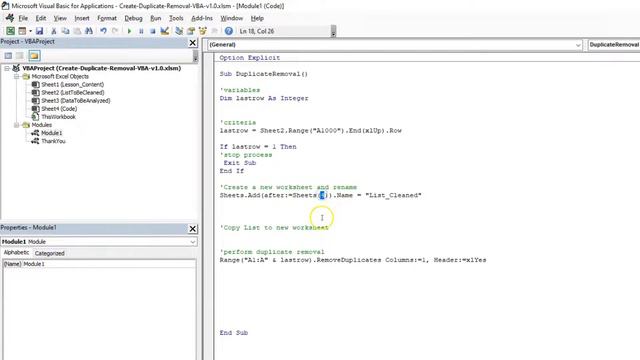The width and height of the screenshot is (640, 360).
Task: Undo the last edit
Action: 103,31
